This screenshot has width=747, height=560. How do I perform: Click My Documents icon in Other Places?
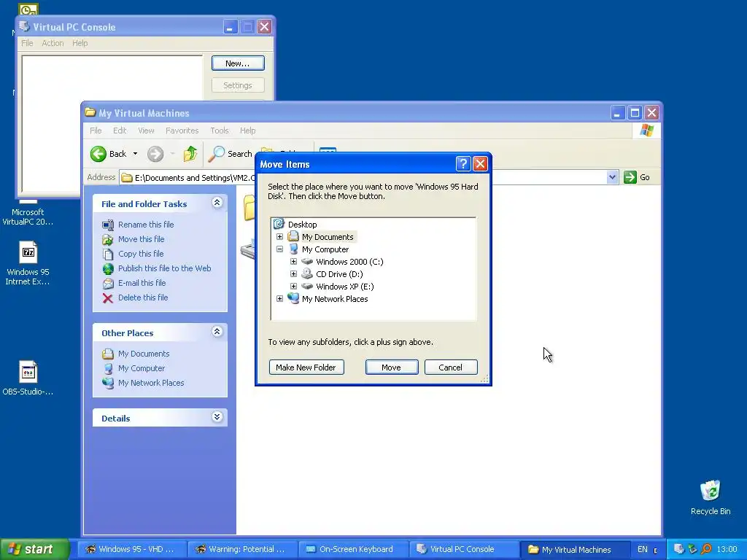point(108,354)
